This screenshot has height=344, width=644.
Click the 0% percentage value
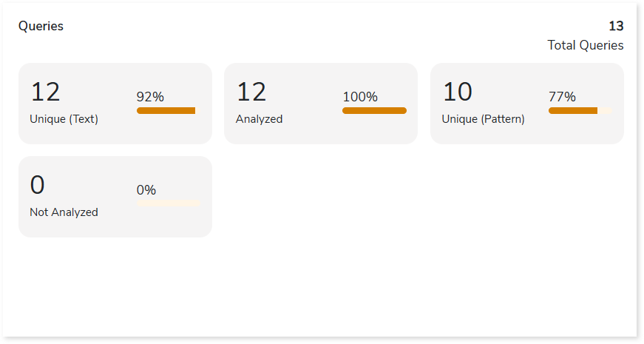coord(146,190)
